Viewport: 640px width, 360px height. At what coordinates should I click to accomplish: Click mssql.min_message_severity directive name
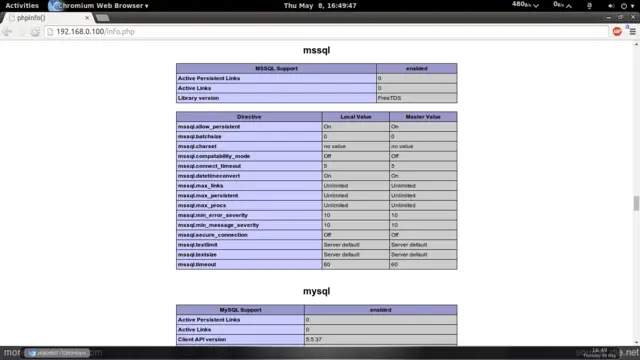coord(218,225)
